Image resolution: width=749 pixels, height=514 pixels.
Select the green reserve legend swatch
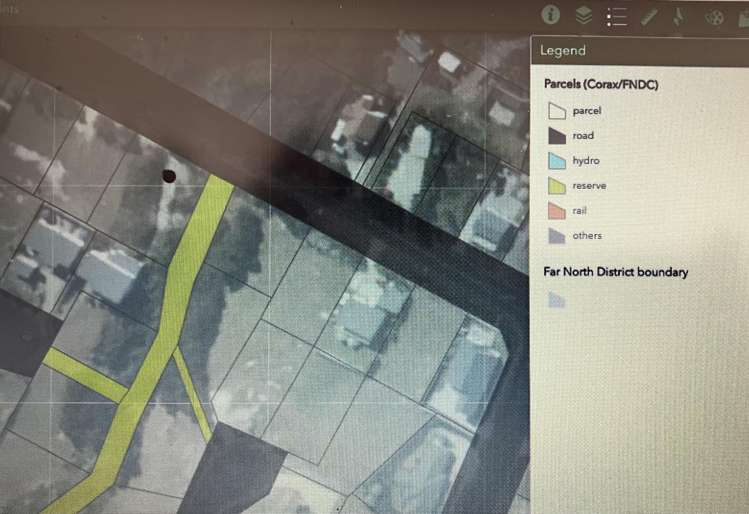[x=556, y=186]
